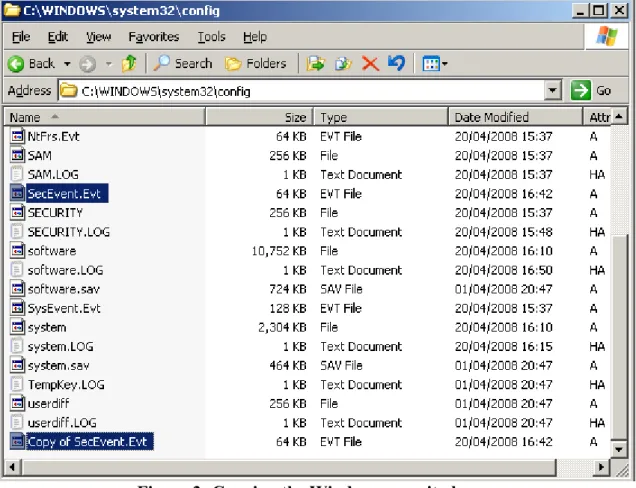This screenshot has width=636, height=488.
Task: Open the File menu
Action: point(21,37)
